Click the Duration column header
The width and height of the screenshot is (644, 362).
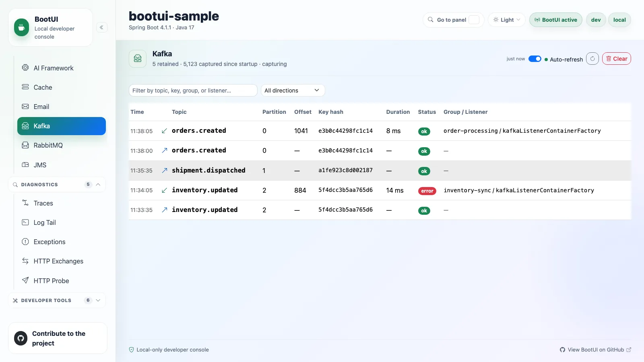pos(398,112)
